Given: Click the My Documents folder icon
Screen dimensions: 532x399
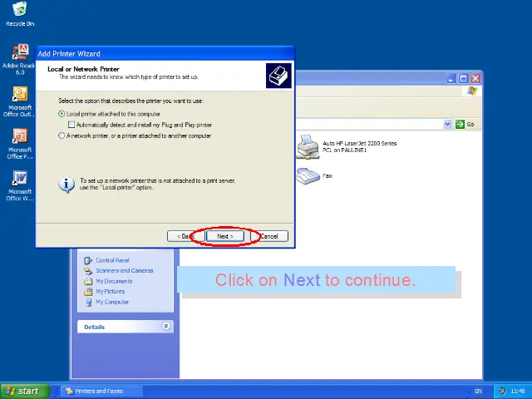Looking at the screenshot, I should pos(88,281).
